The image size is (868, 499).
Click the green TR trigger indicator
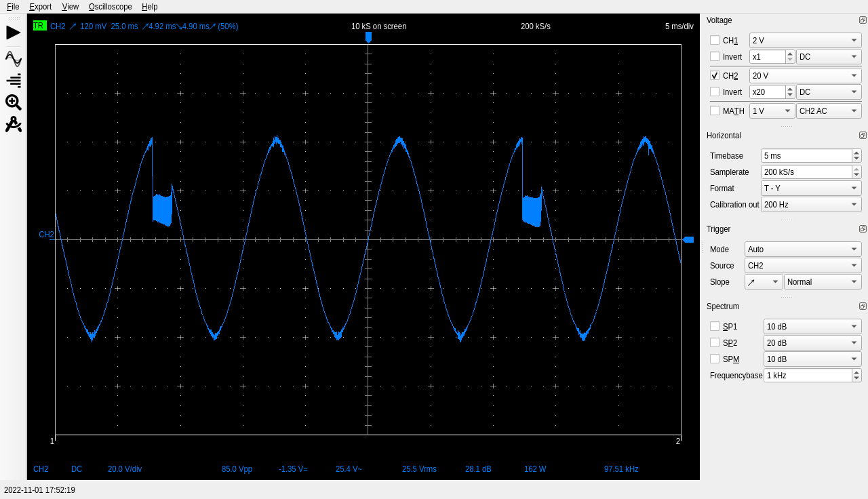39,26
